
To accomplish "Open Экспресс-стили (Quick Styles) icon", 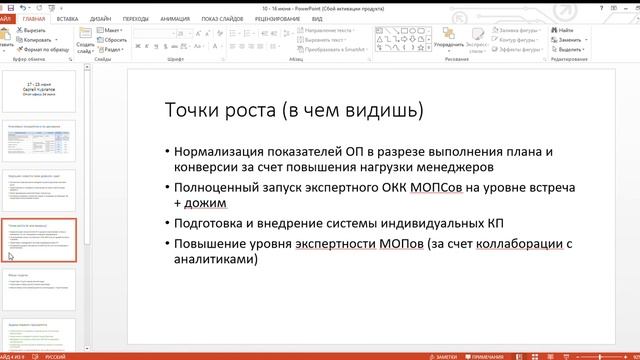I will point(477,34).
